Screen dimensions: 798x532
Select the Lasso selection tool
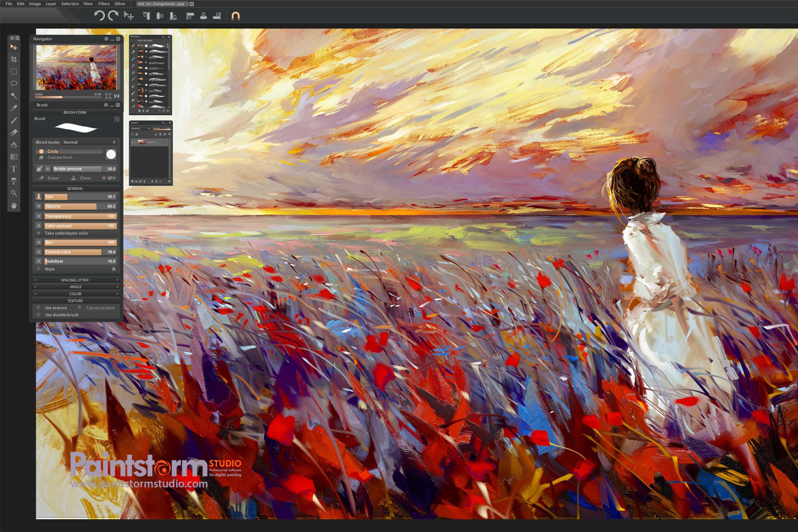point(14,84)
